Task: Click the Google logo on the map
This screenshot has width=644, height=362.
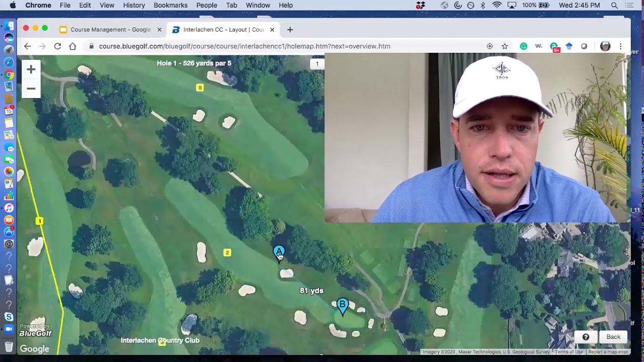Action: [x=34, y=349]
